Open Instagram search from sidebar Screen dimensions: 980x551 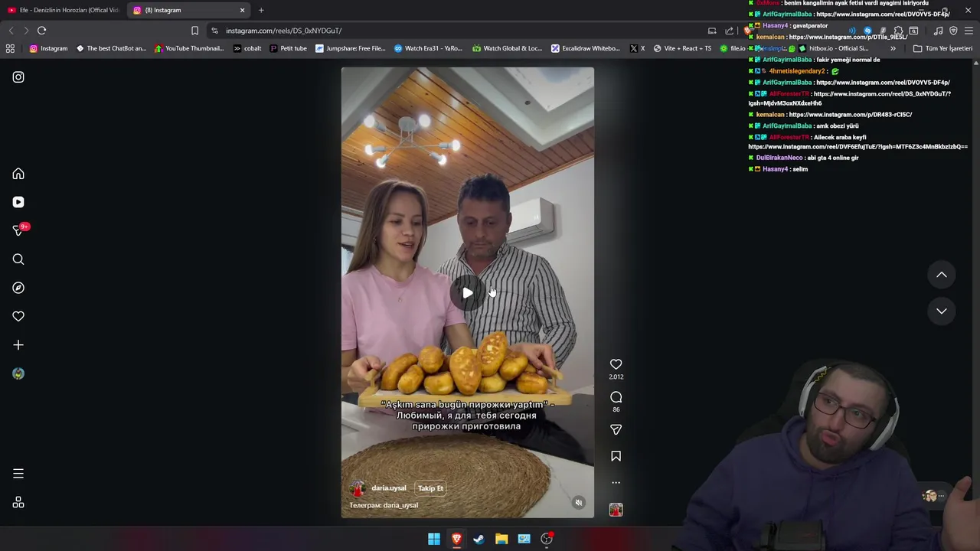pos(18,259)
